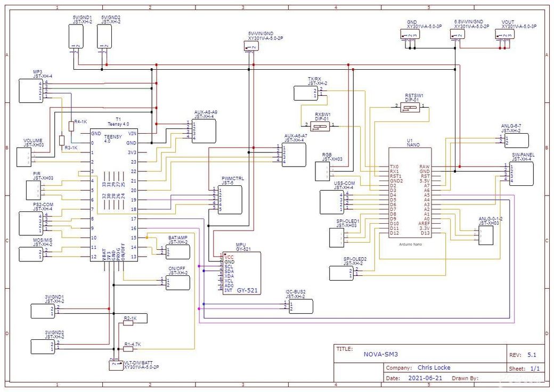Click the D13 pin on the Nano
Image resolution: width=554 pixels, height=392 pixels.
coord(426,233)
